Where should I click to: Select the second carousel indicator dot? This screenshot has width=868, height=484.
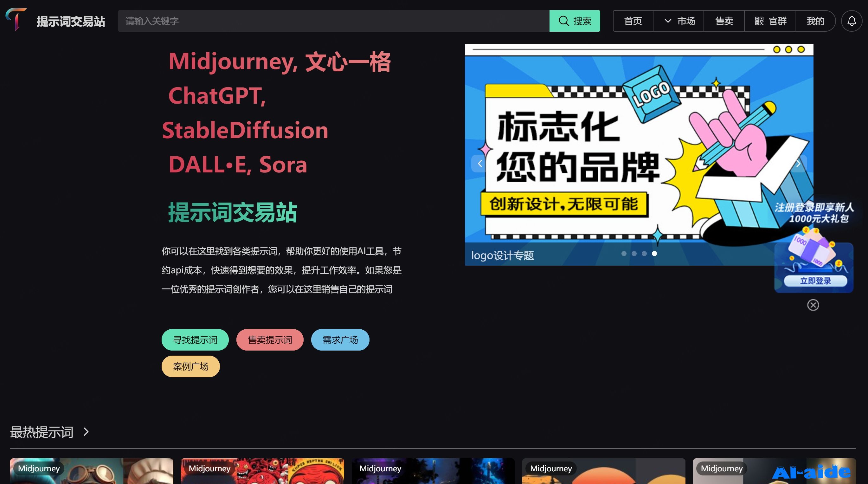(x=634, y=254)
